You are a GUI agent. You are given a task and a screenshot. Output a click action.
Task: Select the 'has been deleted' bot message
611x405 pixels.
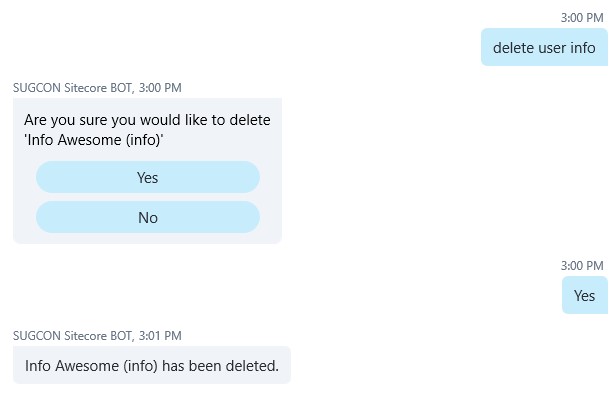tap(151, 366)
